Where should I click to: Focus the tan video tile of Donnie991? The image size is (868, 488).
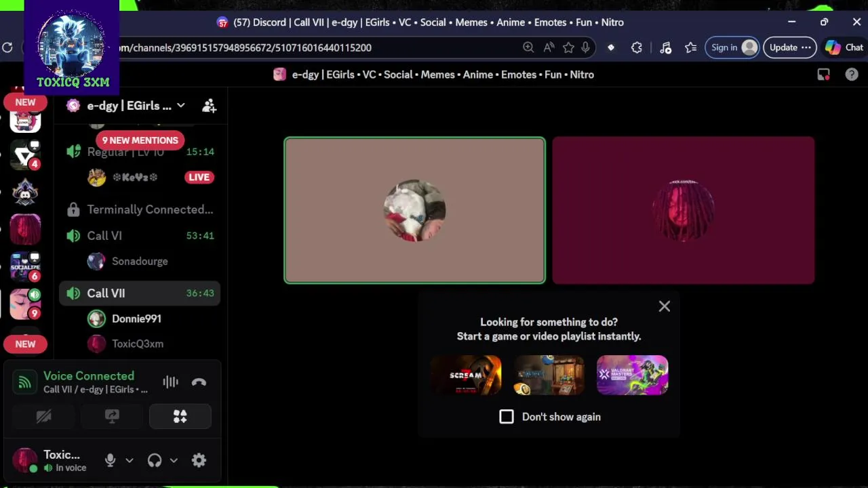coord(414,210)
